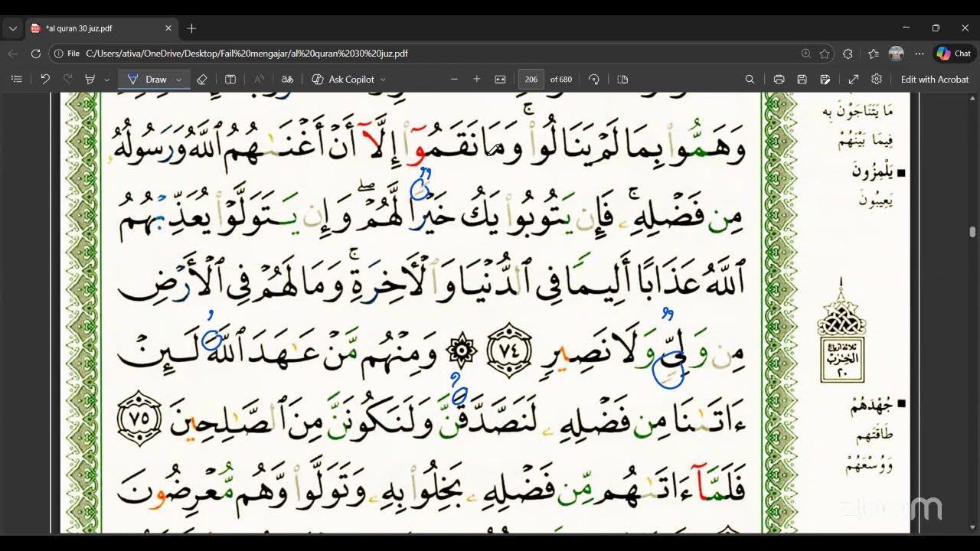Screen dimensions: 980x551
Task: Click verse marker number 75
Action: click(139, 418)
